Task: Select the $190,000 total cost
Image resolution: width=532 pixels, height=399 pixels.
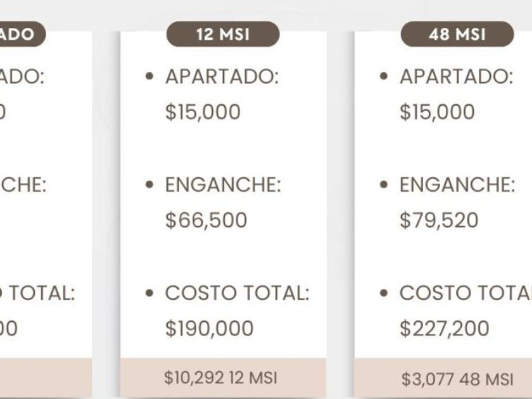Action: pyautogui.click(x=209, y=329)
